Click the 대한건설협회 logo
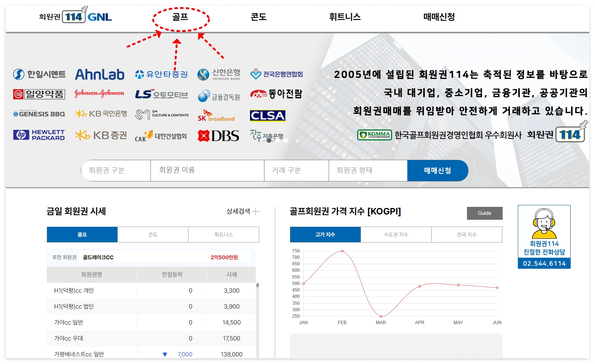Screen dimensions: 595x364 [x=161, y=136]
